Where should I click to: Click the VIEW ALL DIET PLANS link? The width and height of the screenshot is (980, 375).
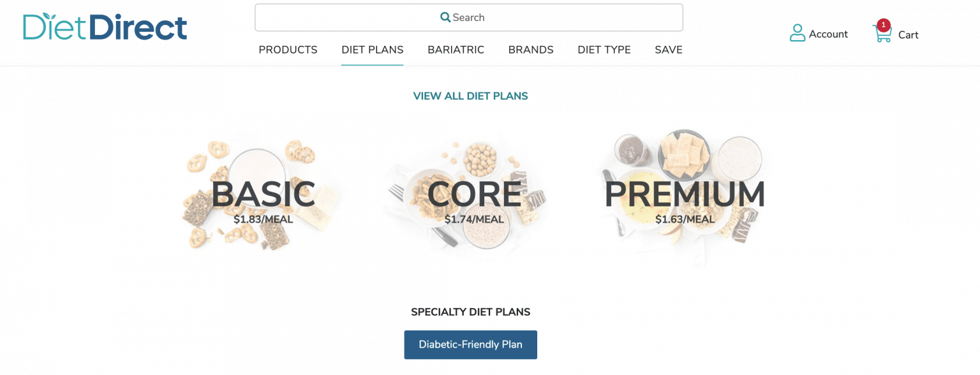470,96
